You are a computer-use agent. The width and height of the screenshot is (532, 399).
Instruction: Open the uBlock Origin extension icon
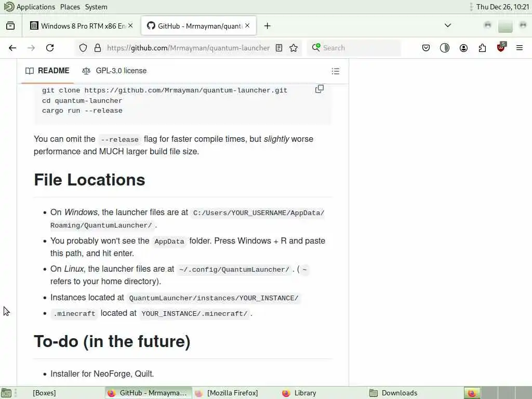(x=501, y=47)
